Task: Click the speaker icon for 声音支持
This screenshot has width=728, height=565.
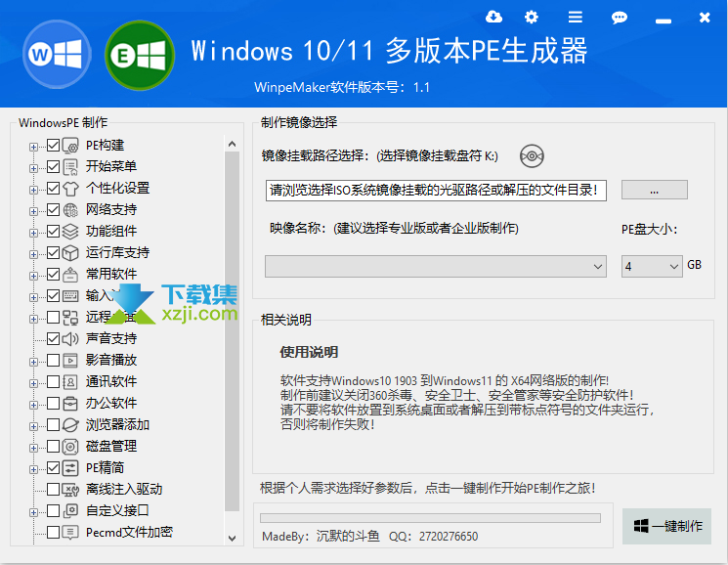Action: point(70,339)
